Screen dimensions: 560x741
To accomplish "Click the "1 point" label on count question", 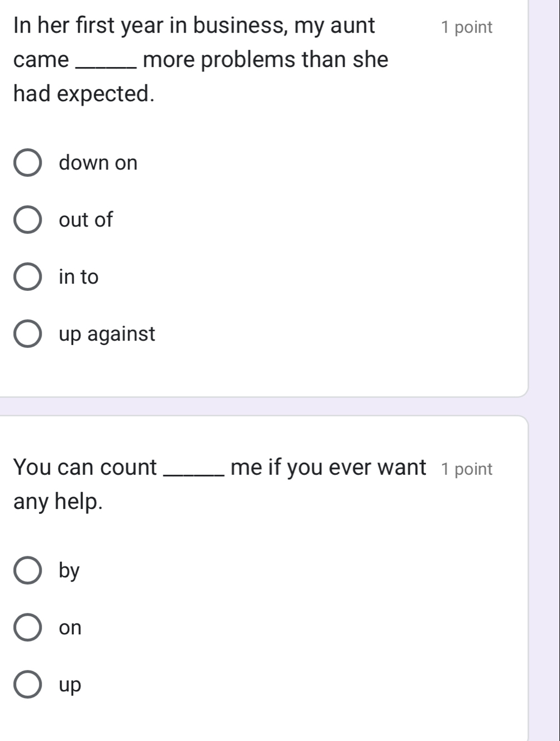I will (466, 469).
